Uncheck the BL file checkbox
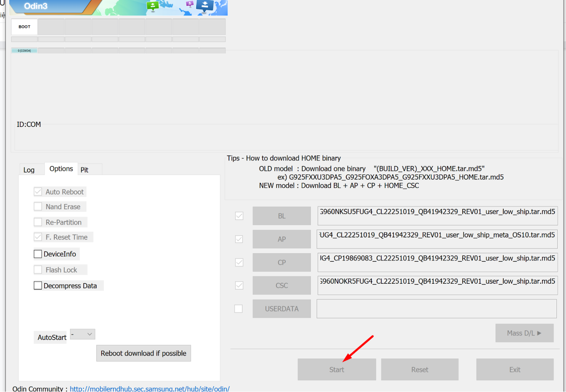566x392 pixels. [239, 216]
